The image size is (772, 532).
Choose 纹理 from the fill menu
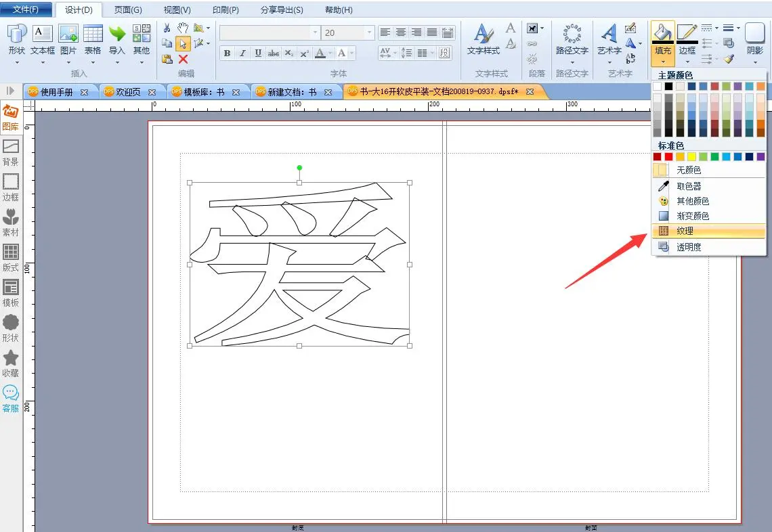[685, 231]
